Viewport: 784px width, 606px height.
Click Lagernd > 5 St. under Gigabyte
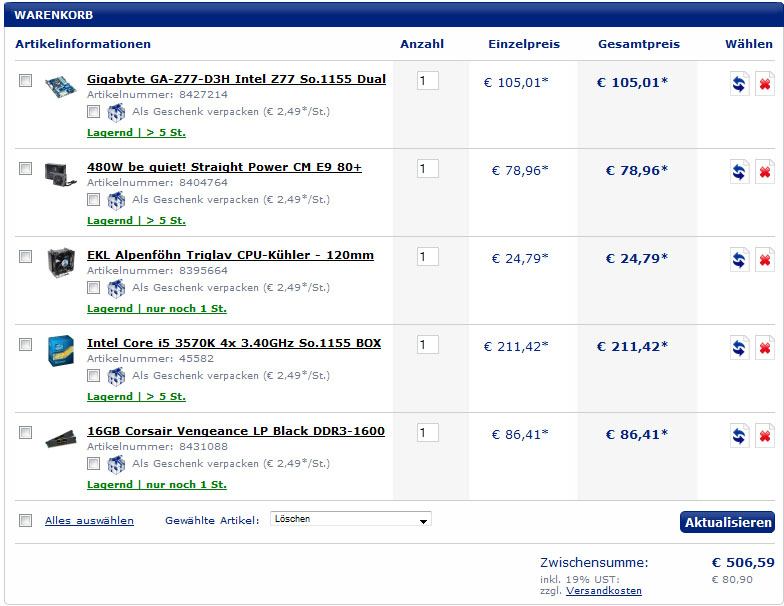(136, 132)
